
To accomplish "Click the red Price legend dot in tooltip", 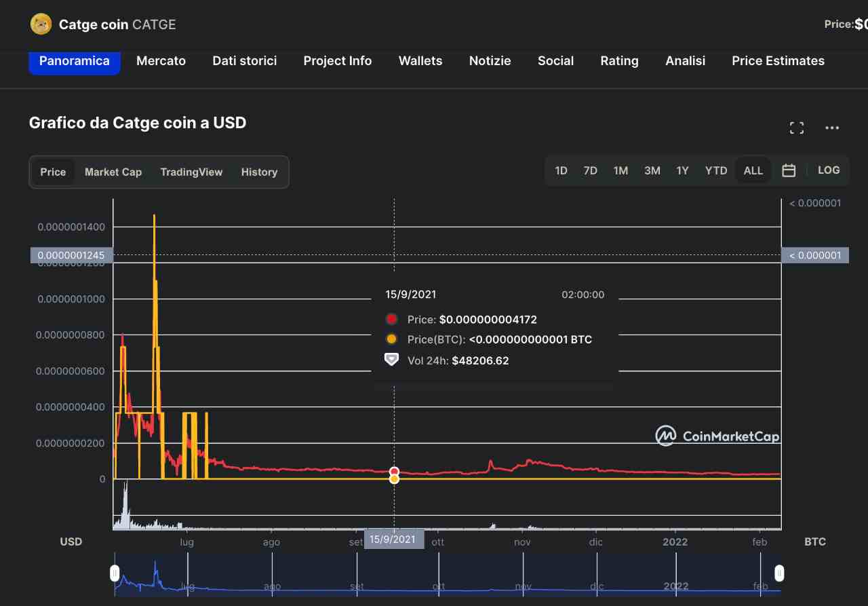I will coord(391,320).
